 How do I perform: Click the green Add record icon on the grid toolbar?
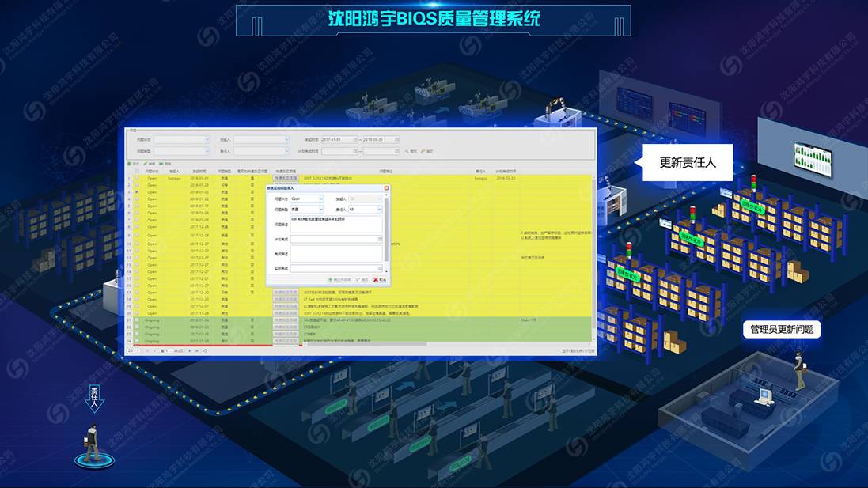point(130,163)
